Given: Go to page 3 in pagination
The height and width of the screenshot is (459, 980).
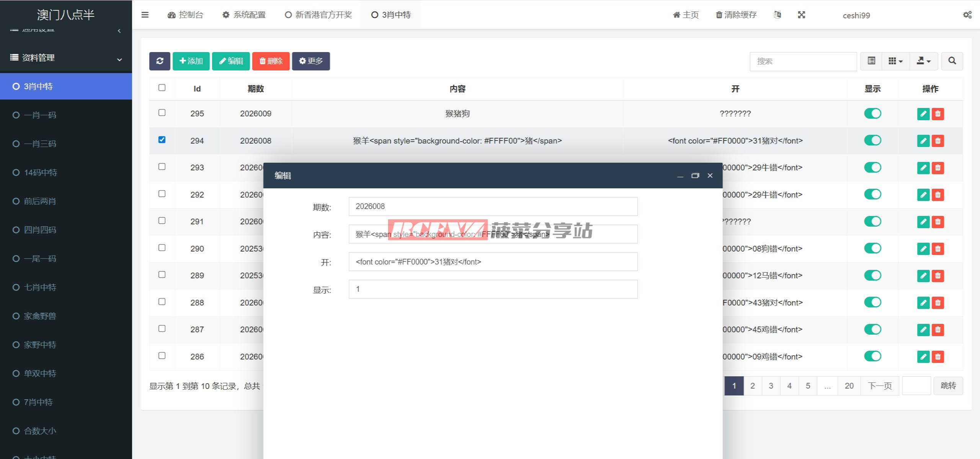Looking at the screenshot, I should point(771,386).
